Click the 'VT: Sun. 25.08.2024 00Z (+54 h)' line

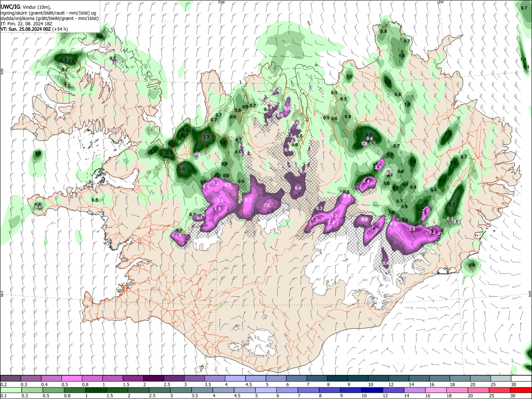tap(34, 29)
